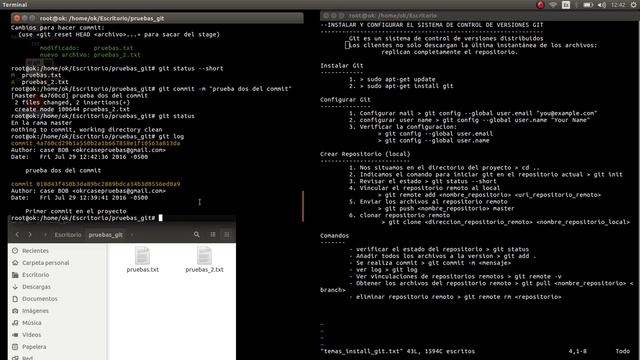Screen dimensions: 640x360
Task: Click the left terminal's scrollbar handle
Action: click(x=303, y=206)
